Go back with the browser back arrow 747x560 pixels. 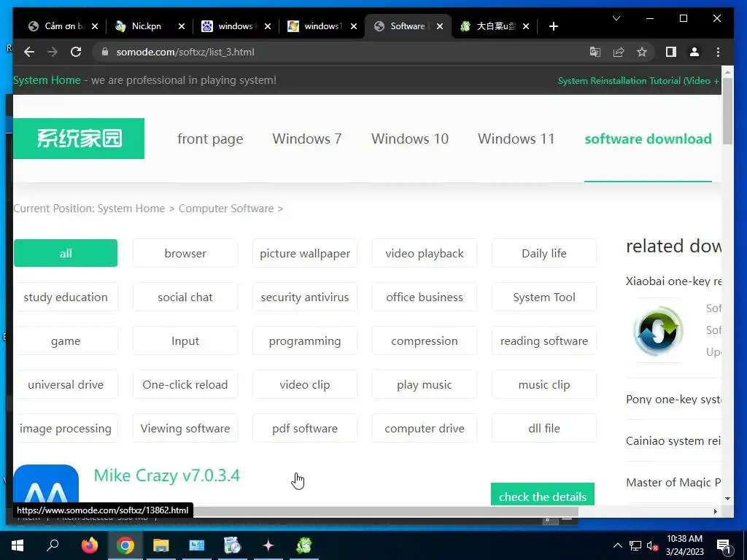tap(29, 52)
